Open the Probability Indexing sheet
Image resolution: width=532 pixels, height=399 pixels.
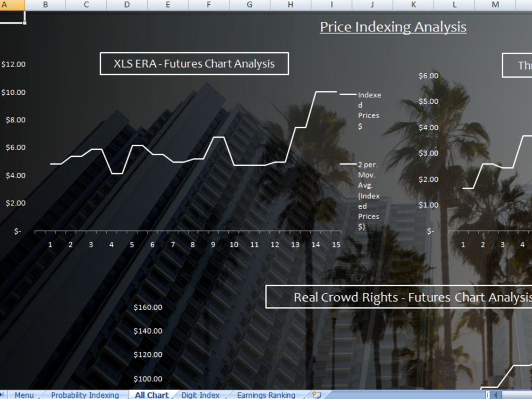coord(85,395)
